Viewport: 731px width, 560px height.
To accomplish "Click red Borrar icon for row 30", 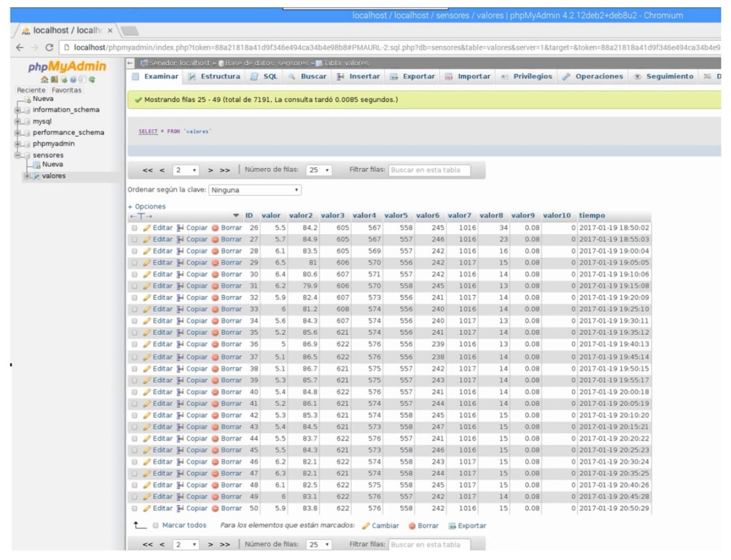I will tap(215, 275).
